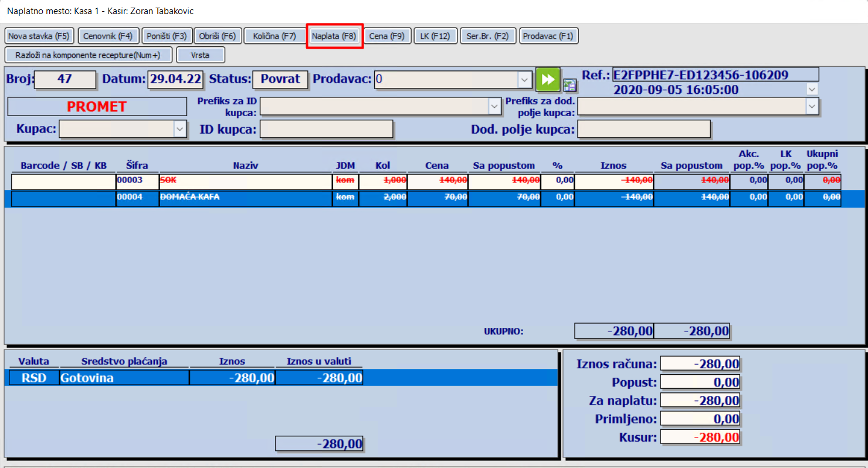Image resolution: width=868 pixels, height=468 pixels.
Task: Click Ser.Br. (F2) button
Action: pyautogui.click(x=488, y=36)
